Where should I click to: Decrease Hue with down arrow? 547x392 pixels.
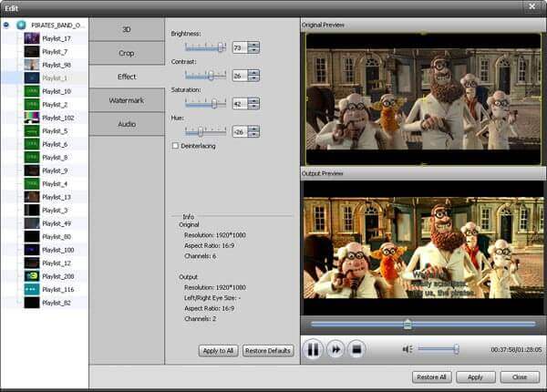tap(253, 135)
